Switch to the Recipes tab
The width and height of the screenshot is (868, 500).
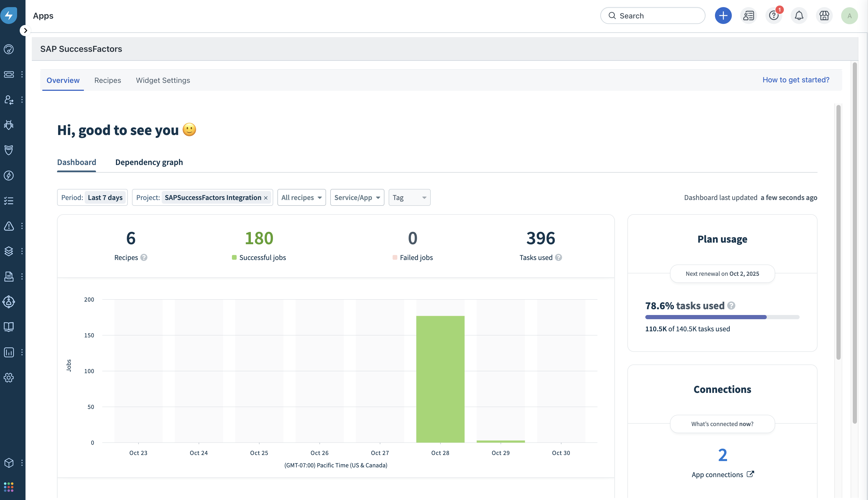coord(107,80)
